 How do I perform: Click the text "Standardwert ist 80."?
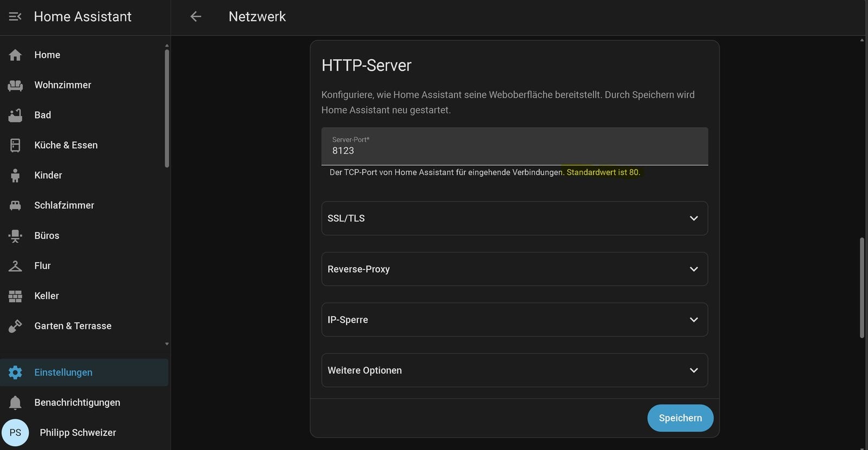[603, 173]
